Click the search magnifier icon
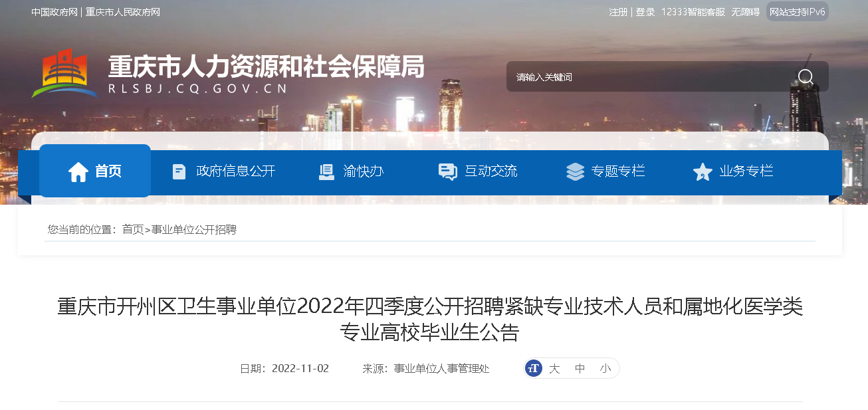The width and height of the screenshot is (868, 410). [x=806, y=77]
